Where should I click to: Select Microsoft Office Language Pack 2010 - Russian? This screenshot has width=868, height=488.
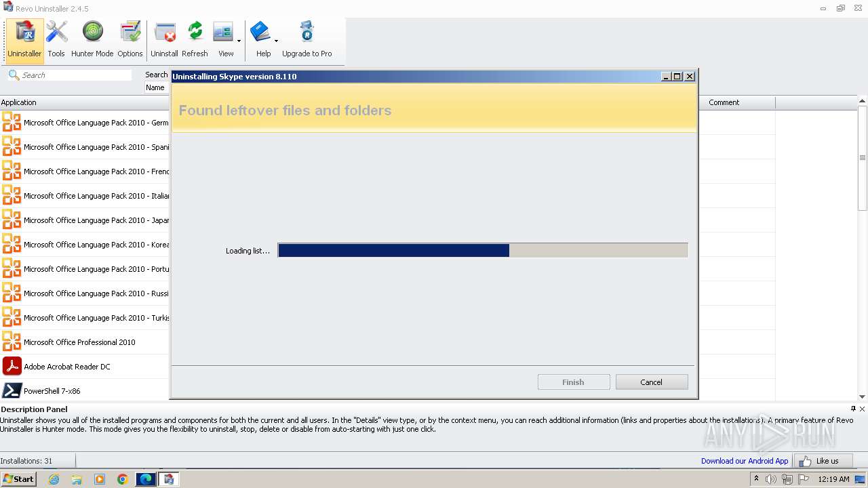(85, 293)
